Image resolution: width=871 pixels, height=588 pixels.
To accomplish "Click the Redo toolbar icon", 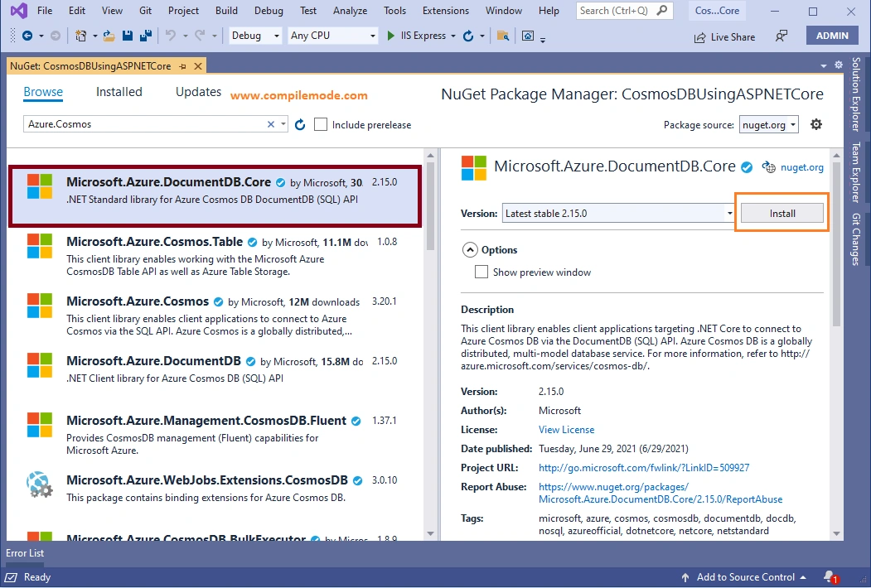I will click(x=200, y=36).
